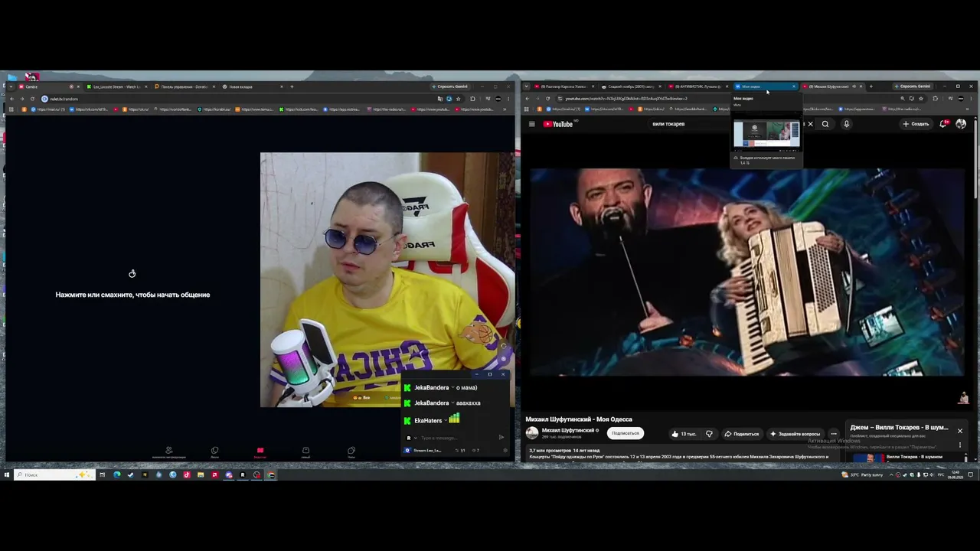The width and height of the screenshot is (980, 551).
Task: Send the chat message with arrow icon
Action: tap(501, 438)
